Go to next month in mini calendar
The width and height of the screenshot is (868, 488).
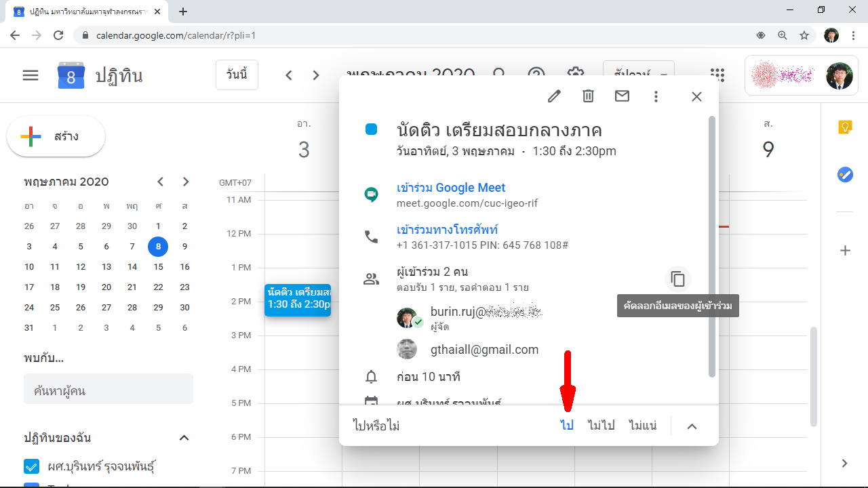click(186, 182)
